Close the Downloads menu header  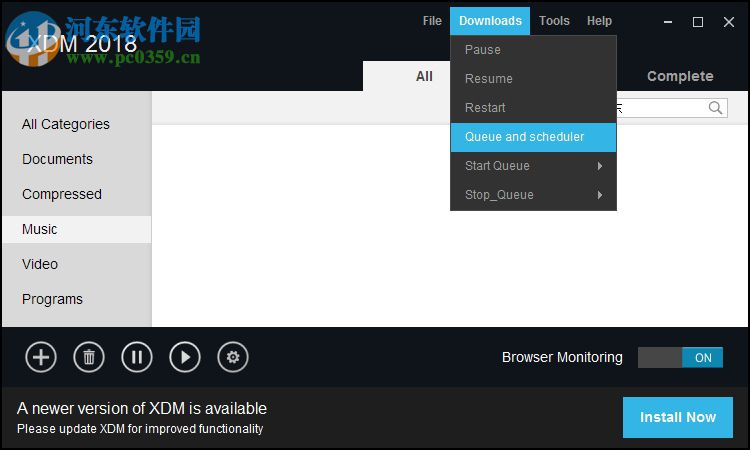click(x=490, y=21)
